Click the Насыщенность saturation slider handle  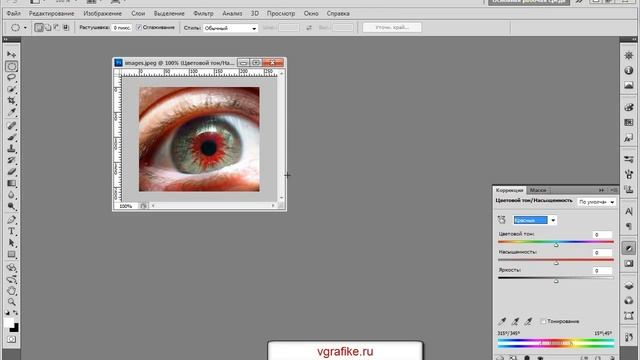pyautogui.click(x=556, y=263)
